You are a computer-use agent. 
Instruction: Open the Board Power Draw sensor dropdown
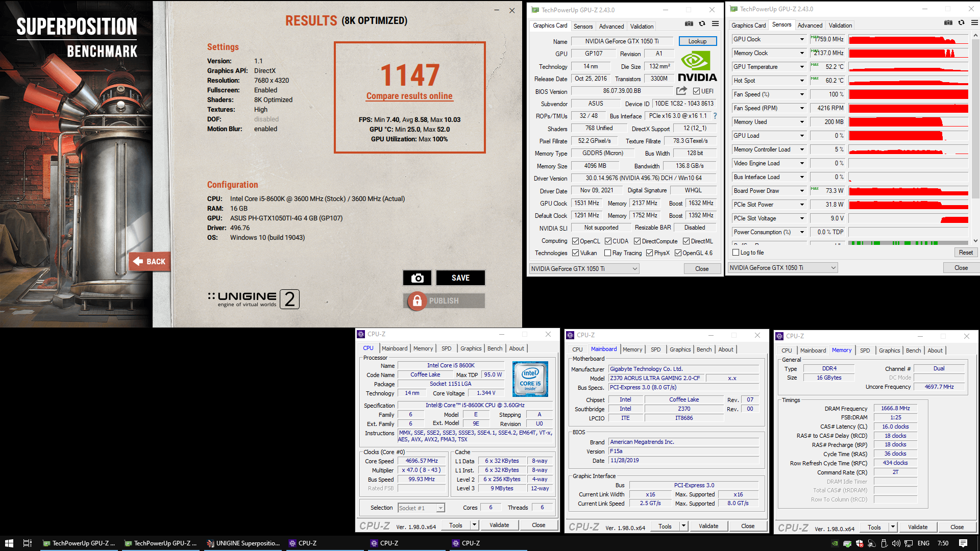802,191
